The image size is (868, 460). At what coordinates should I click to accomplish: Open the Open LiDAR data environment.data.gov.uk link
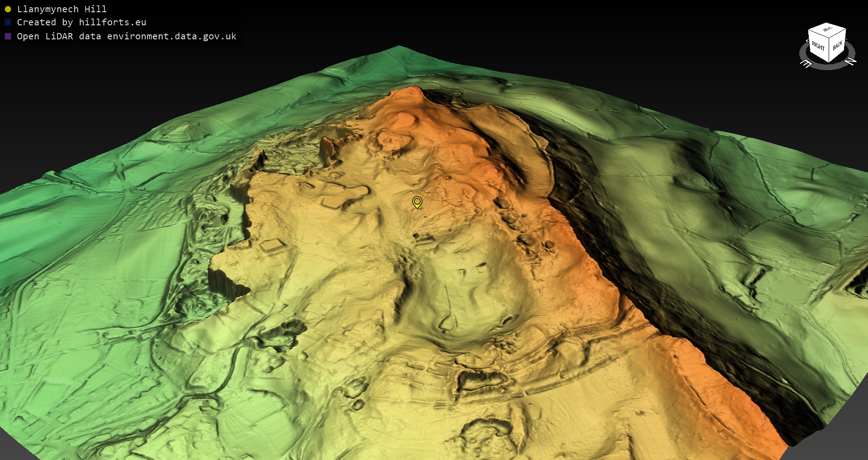pyautogui.click(x=126, y=36)
